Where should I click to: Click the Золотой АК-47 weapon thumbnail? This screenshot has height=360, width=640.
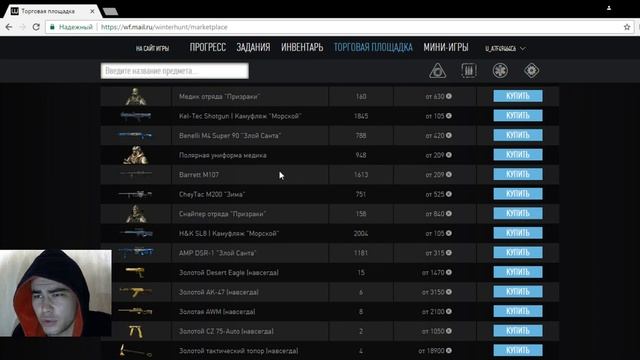point(136,292)
